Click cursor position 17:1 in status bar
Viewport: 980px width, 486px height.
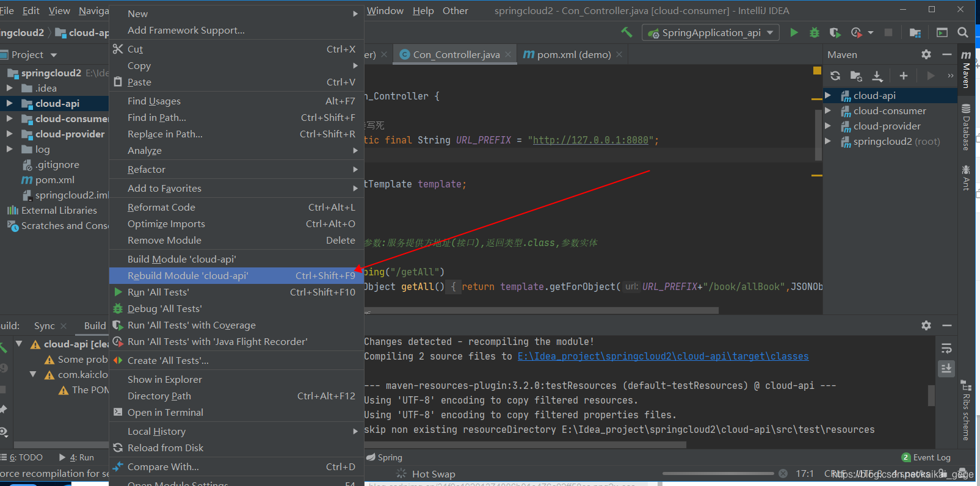pyautogui.click(x=805, y=473)
